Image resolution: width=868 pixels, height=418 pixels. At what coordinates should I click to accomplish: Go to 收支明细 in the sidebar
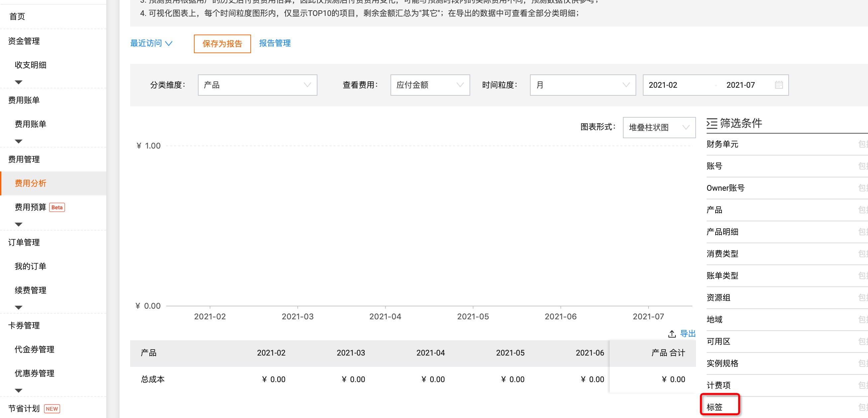(x=30, y=65)
